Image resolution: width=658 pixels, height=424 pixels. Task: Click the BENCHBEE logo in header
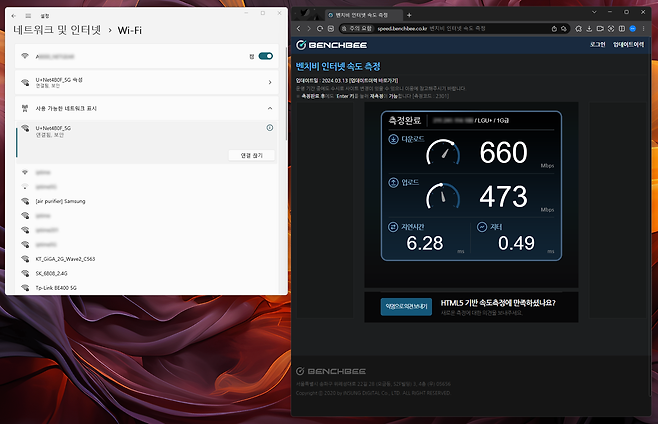point(336,46)
